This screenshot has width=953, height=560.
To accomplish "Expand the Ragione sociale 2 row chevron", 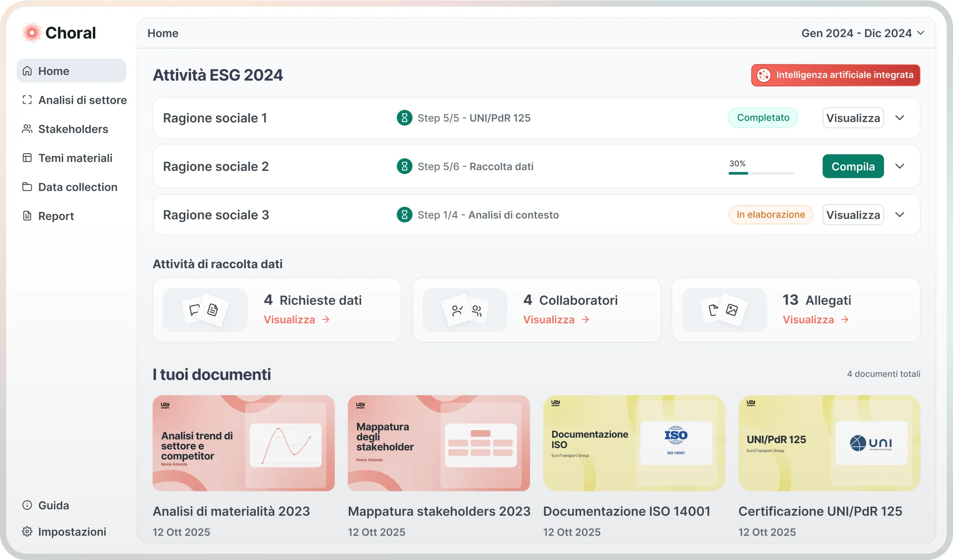I will (x=900, y=167).
